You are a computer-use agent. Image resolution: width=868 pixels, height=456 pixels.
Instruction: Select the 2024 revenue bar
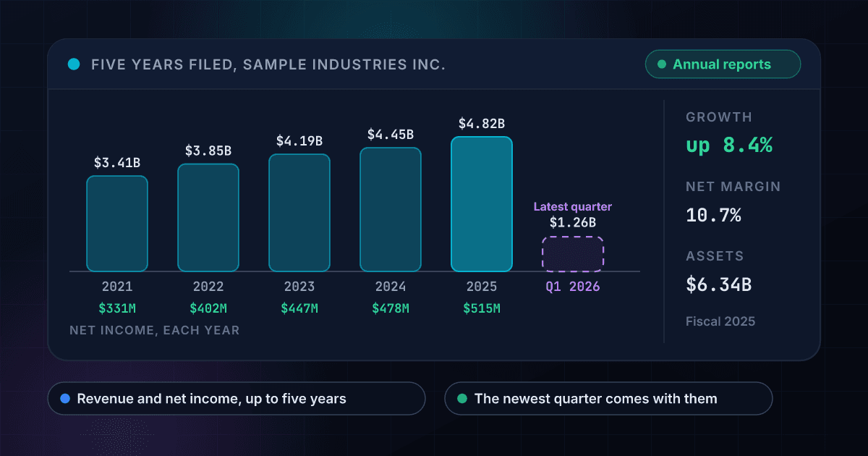391,210
